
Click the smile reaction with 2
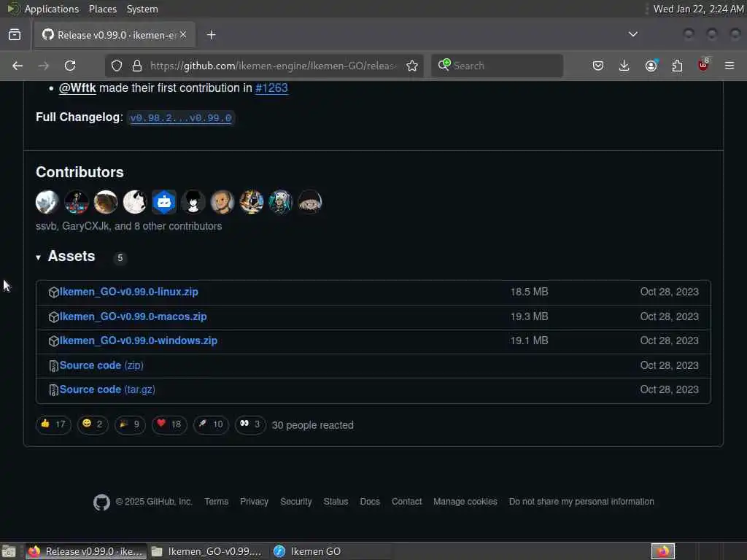(93, 424)
